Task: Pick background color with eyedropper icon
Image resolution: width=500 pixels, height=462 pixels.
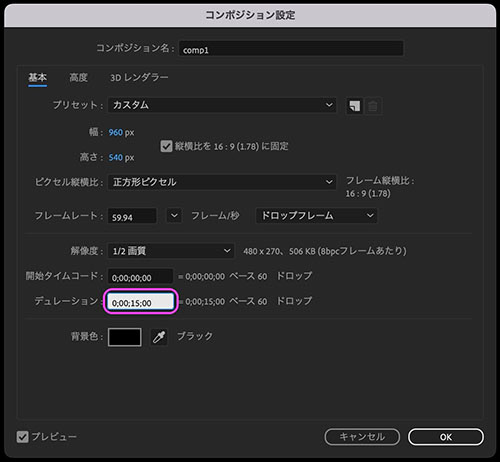Action: coord(159,337)
